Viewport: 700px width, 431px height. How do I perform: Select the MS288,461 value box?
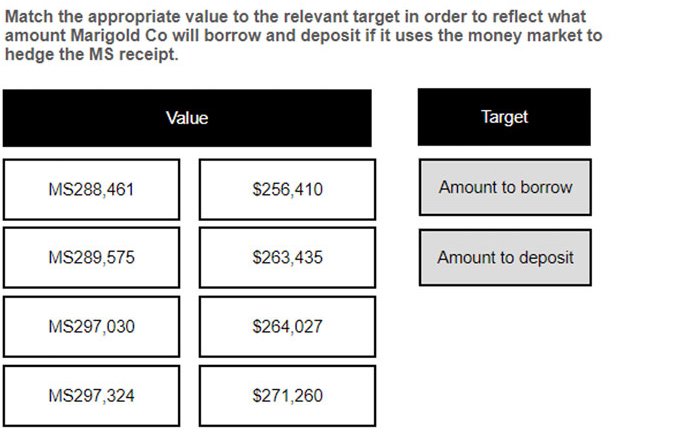pos(91,189)
